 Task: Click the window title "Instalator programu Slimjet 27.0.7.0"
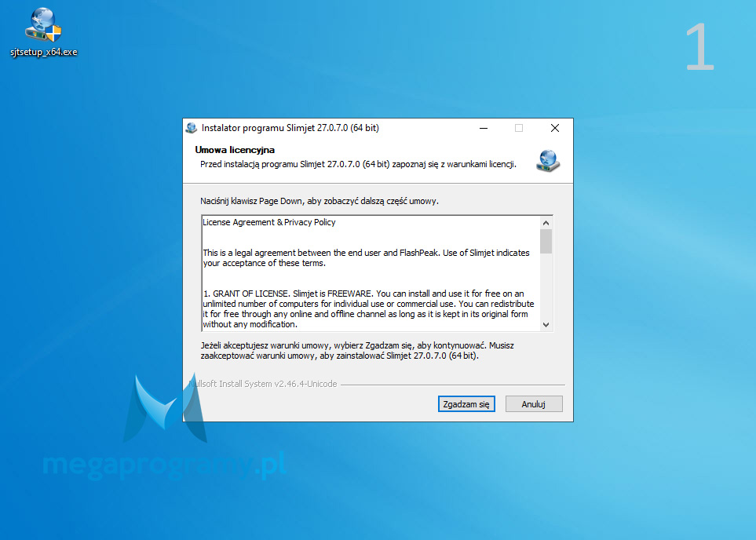pyautogui.click(x=290, y=128)
